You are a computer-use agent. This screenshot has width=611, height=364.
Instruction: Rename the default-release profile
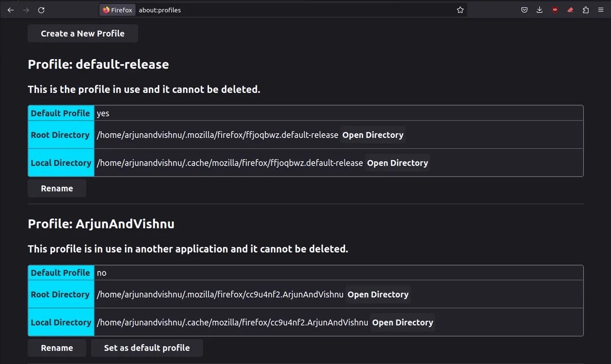point(57,188)
